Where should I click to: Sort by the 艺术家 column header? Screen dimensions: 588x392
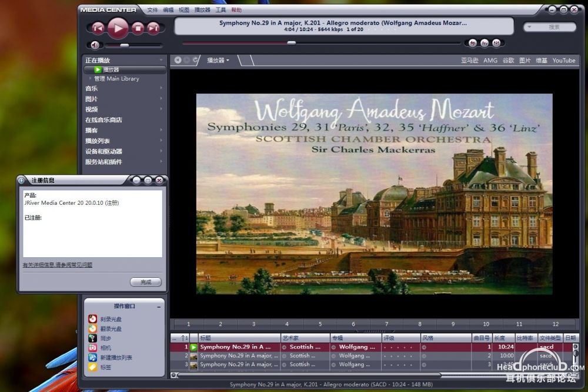pyautogui.click(x=305, y=338)
